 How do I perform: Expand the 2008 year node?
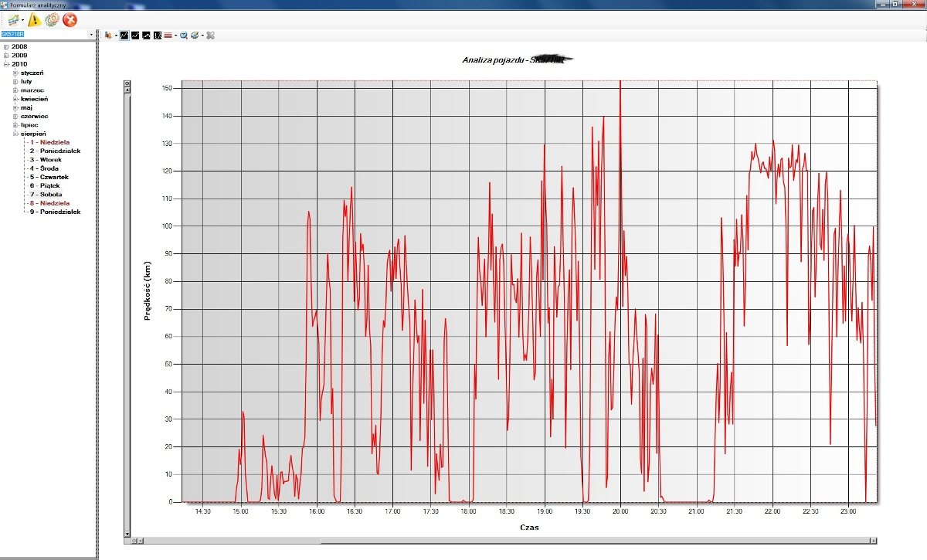pyautogui.click(x=6, y=47)
